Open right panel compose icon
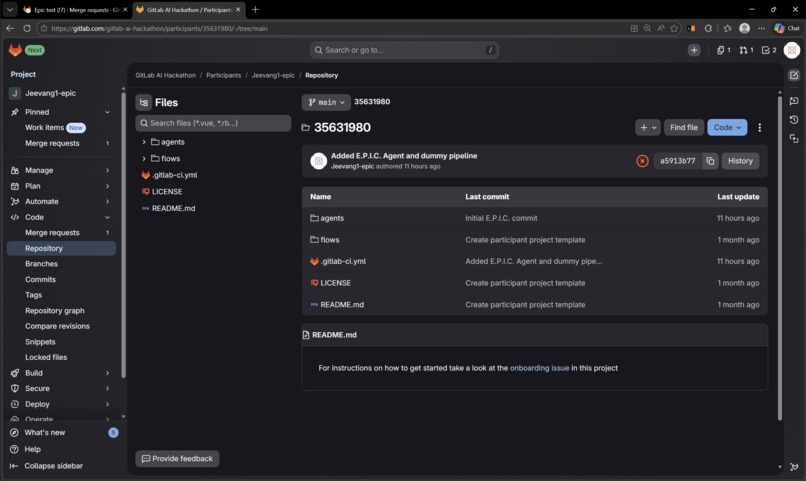 (x=794, y=76)
